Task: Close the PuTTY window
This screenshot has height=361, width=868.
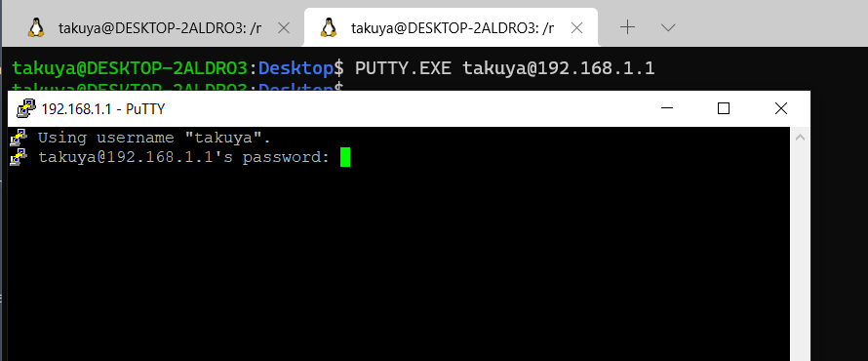Action: (x=780, y=108)
